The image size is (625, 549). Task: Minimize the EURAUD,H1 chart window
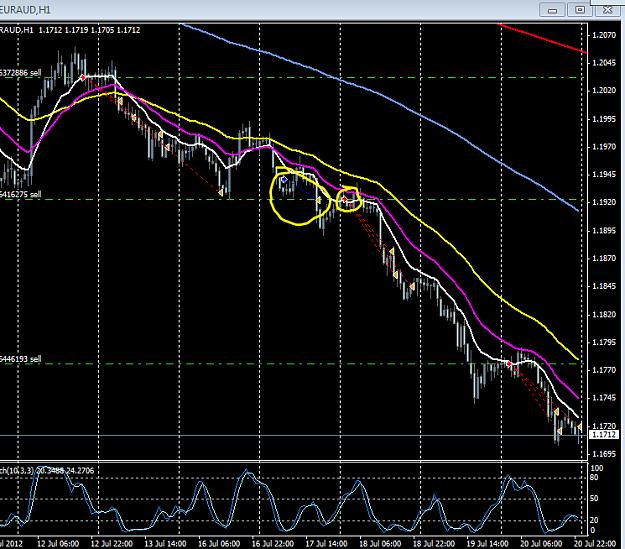[552, 10]
